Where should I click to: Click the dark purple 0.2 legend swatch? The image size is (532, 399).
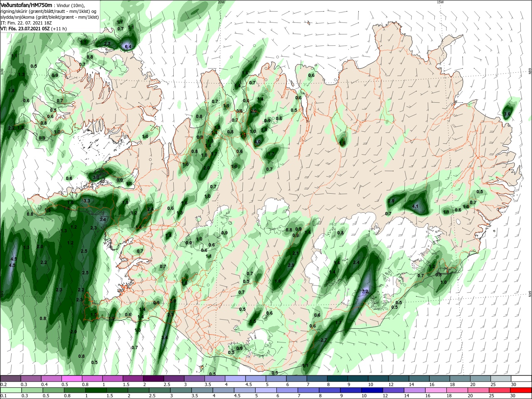point(10,379)
